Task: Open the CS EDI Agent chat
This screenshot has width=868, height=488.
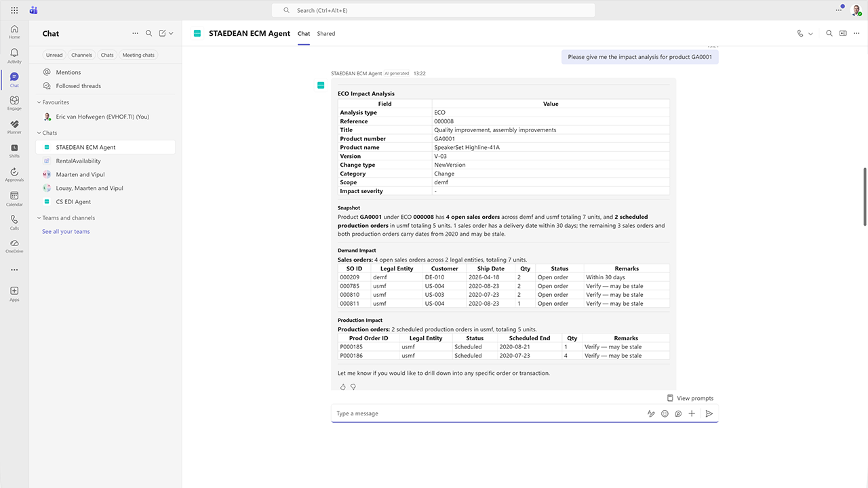Action: pyautogui.click(x=106, y=201)
